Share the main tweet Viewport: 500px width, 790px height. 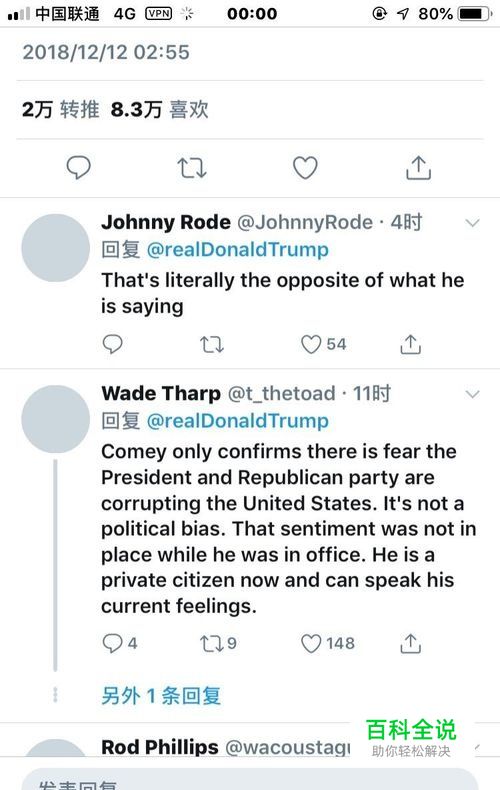click(419, 167)
